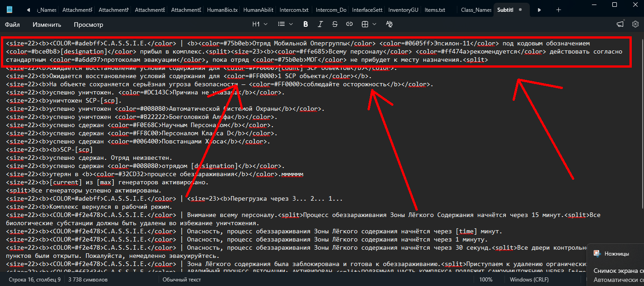Switch to the AttachmentE tab

pos(150,10)
